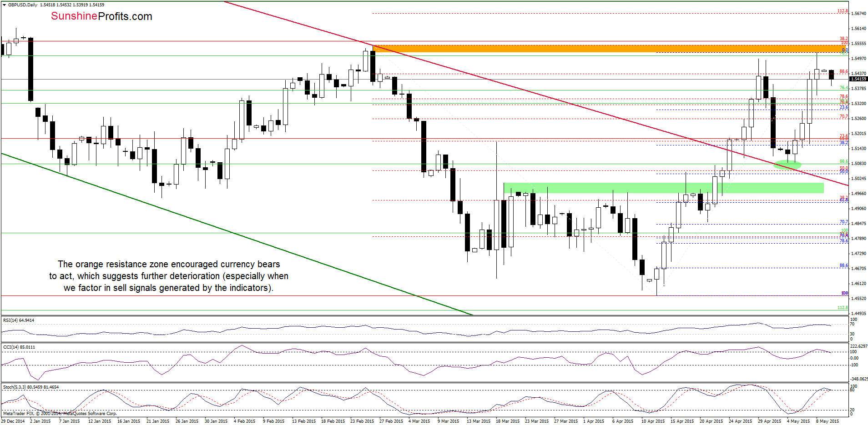Click the 23 Mar 2015 date label
Screen dimensions: 868x425
(537, 421)
